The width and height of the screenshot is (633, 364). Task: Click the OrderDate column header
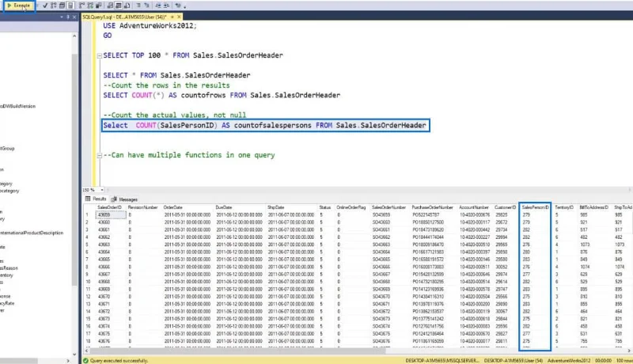point(172,207)
